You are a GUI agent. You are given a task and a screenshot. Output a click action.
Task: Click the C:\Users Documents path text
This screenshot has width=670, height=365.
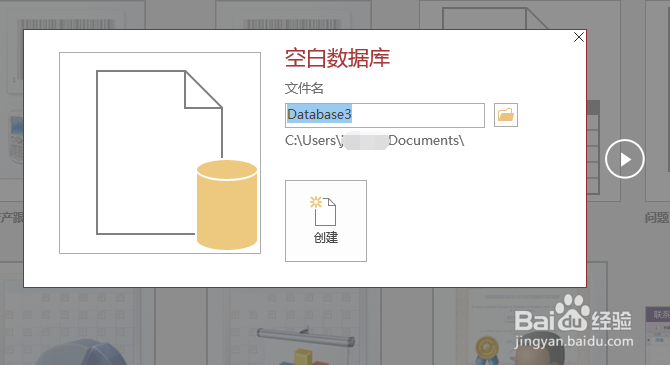pos(374,141)
